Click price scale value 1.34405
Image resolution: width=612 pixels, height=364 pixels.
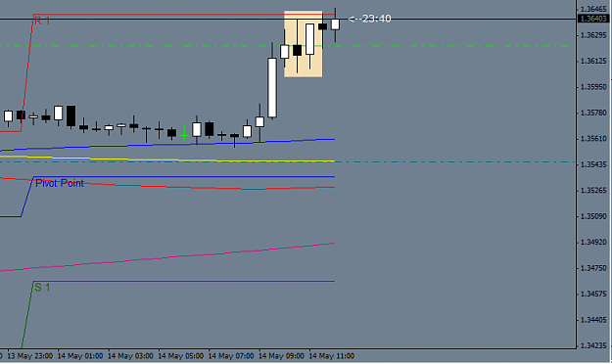593,320
